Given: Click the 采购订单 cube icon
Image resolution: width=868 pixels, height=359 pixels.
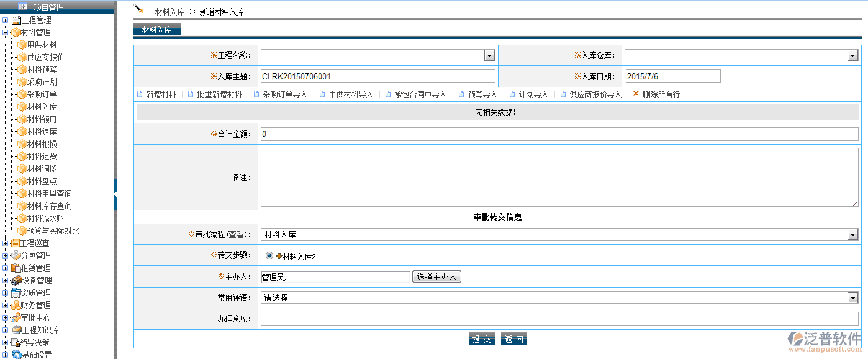Looking at the screenshot, I should pyautogui.click(x=22, y=94).
